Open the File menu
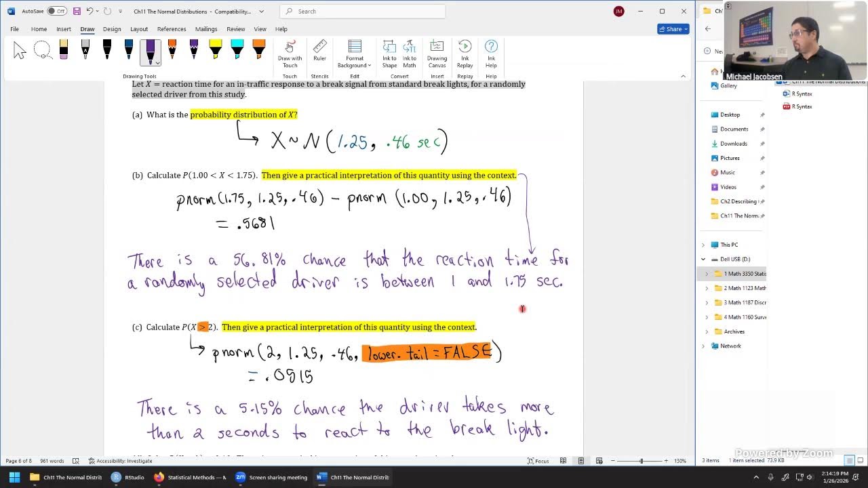Image resolution: width=868 pixels, height=488 pixels. pos(14,29)
